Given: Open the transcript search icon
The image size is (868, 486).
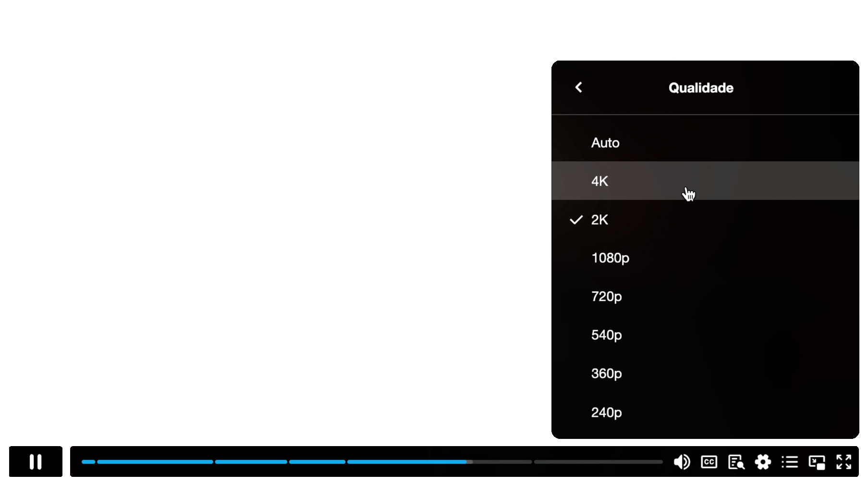Looking at the screenshot, I should (x=736, y=462).
